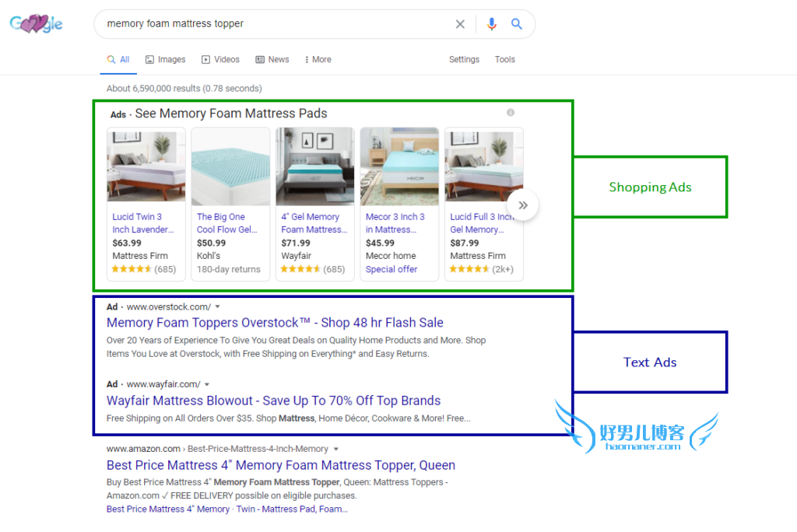The width and height of the screenshot is (797, 532).
Task: Open search Tools
Action: click(504, 59)
